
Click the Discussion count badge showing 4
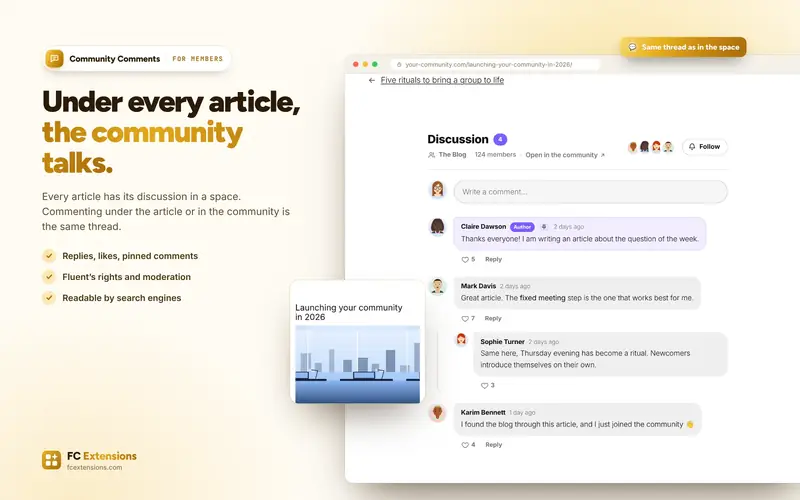pos(500,139)
